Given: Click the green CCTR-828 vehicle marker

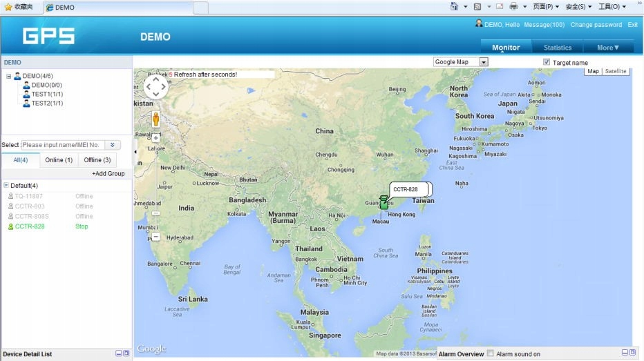Looking at the screenshot, I should 383,203.
